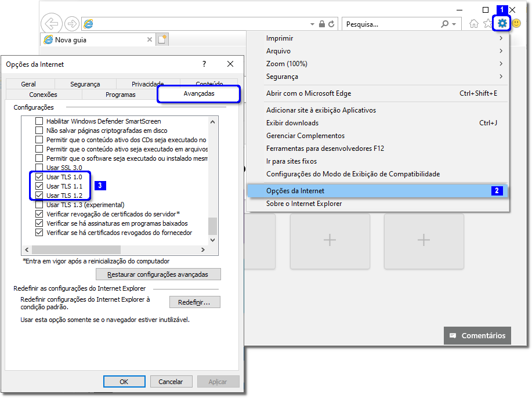Switch to the Programas tab
This screenshot has width=532, height=398.
coord(121,95)
